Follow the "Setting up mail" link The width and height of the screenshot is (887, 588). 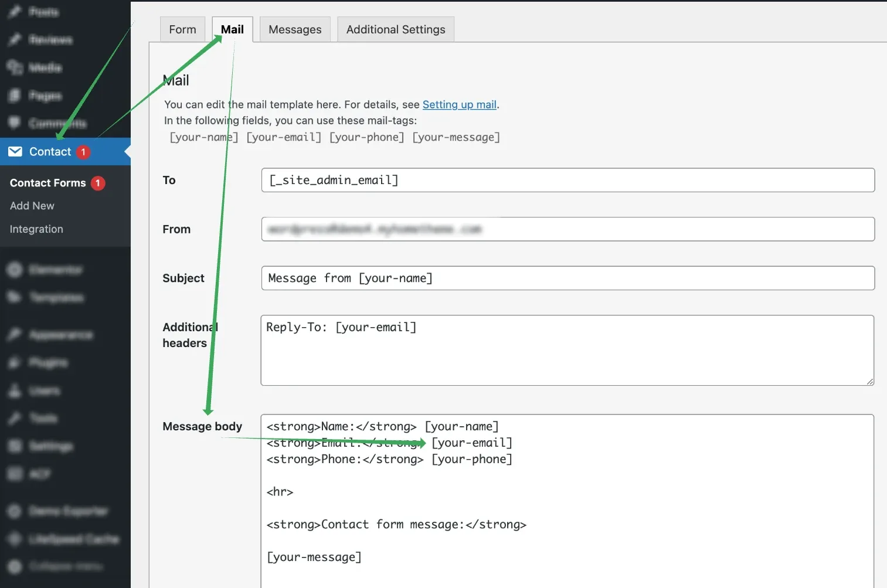(460, 104)
